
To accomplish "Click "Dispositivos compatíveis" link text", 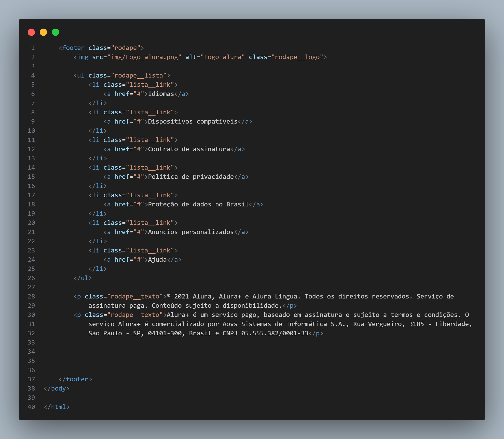I will coord(193,122).
